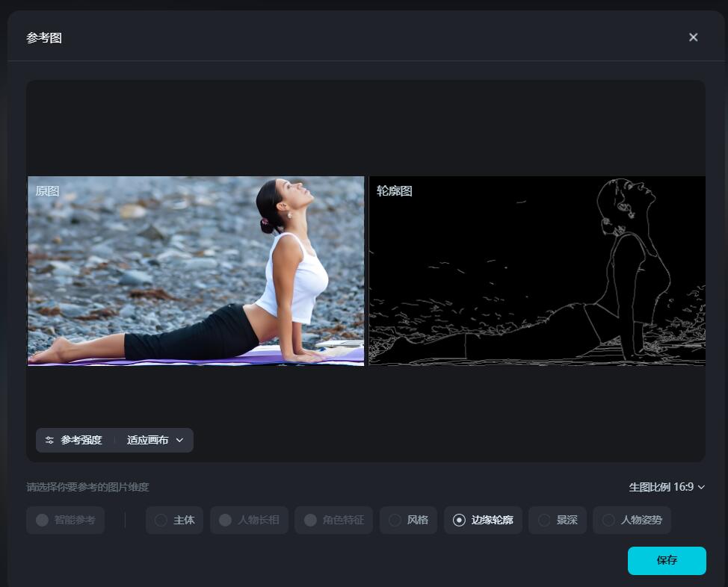Select the 人物姿势 radio option
The width and height of the screenshot is (728, 587).
632,521
